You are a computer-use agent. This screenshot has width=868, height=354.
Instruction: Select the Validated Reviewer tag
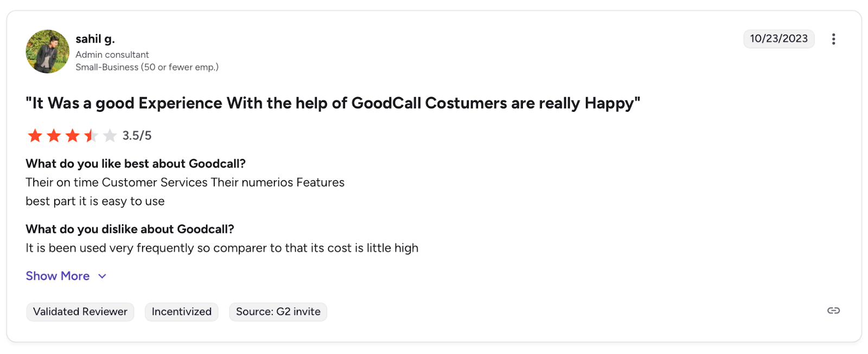(80, 312)
